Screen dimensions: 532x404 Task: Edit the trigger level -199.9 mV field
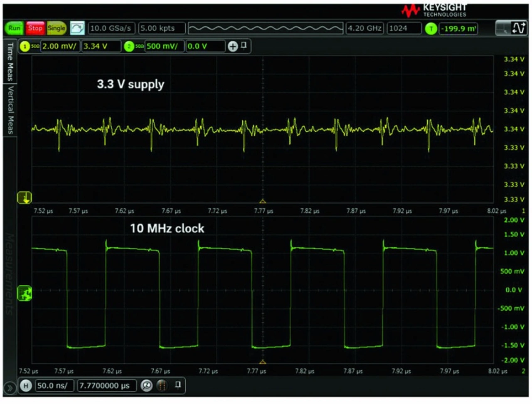(x=458, y=29)
